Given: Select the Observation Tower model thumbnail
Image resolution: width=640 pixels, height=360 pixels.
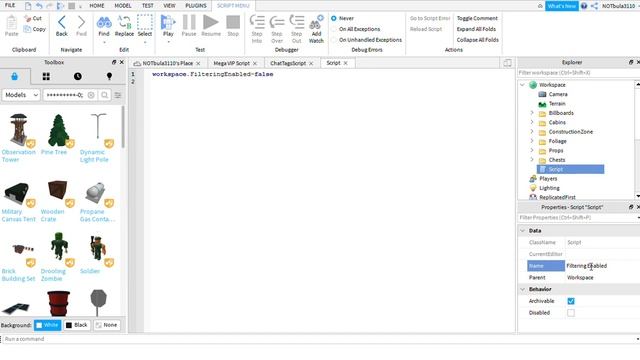Looking at the screenshot, I should tap(19, 130).
